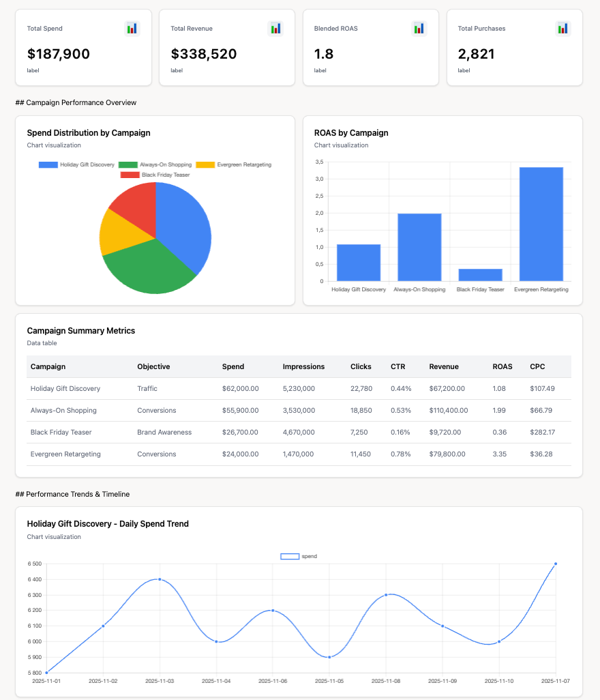The height and width of the screenshot is (700, 600).
Task: Sort the table by the Spend column
Action: [233, 366]
